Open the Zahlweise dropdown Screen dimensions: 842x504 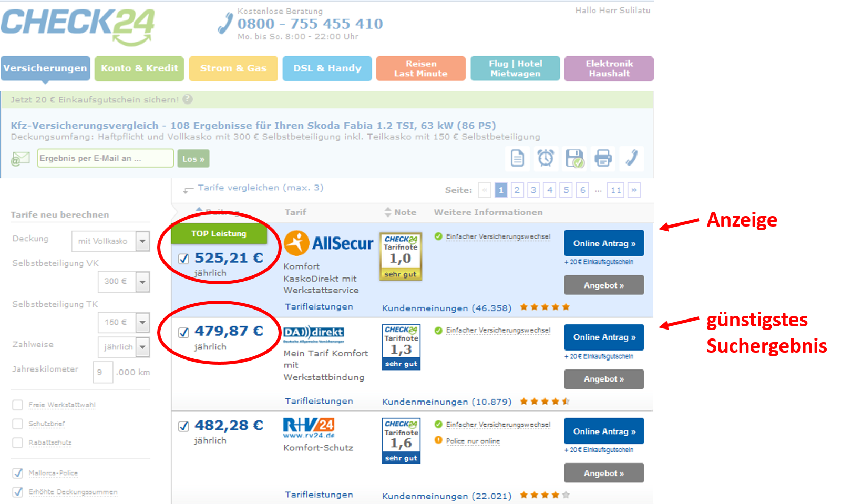(124, 347)
